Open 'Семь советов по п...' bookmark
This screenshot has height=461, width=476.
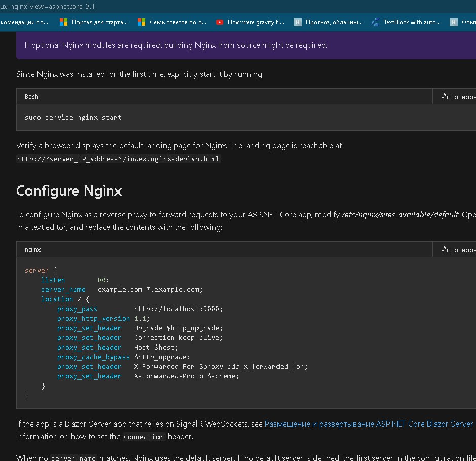(x=172, y=22)
